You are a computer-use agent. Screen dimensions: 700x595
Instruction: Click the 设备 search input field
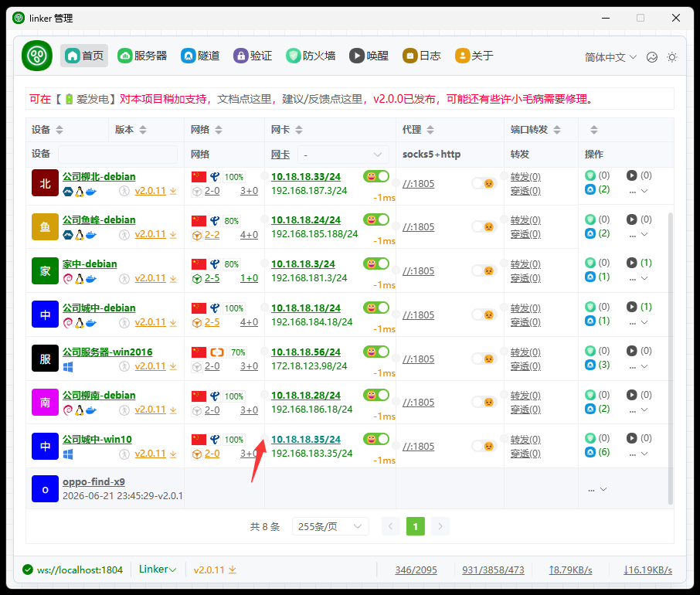117,155
